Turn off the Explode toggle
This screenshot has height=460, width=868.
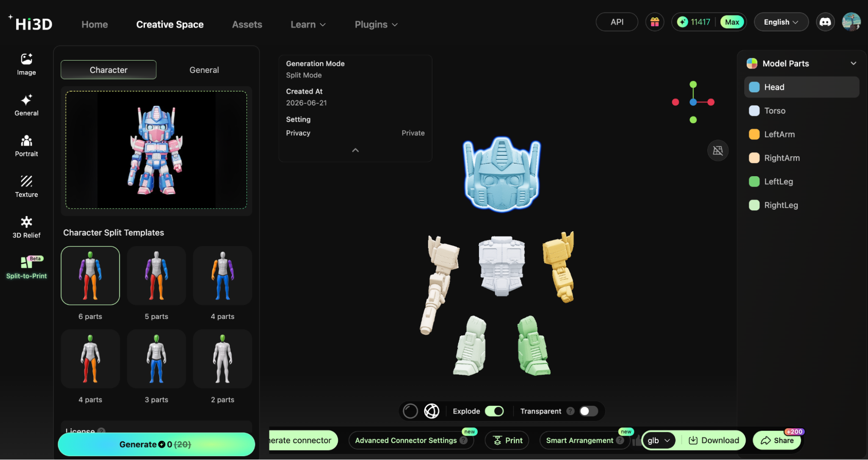coord(494,411)
